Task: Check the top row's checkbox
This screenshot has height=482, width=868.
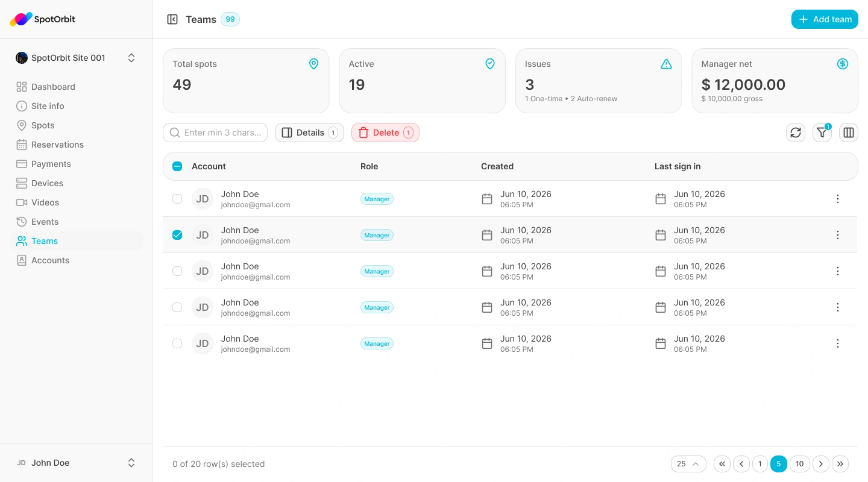Action: point(177,199)
